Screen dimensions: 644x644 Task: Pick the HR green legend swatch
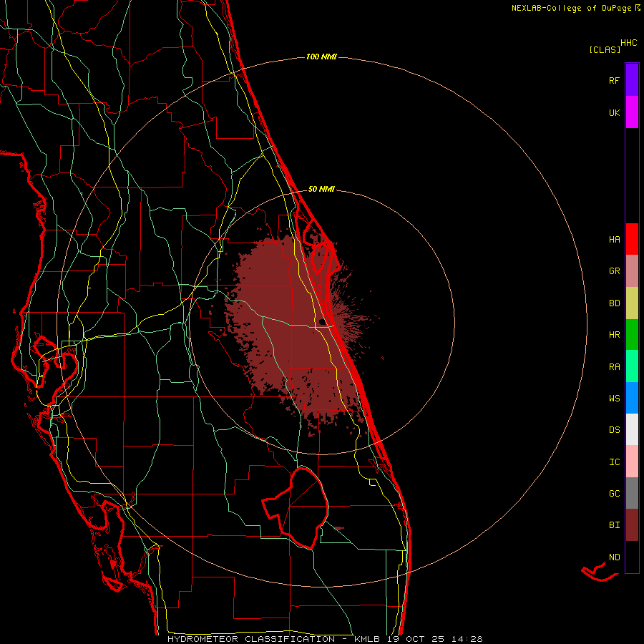coord(632,334)
